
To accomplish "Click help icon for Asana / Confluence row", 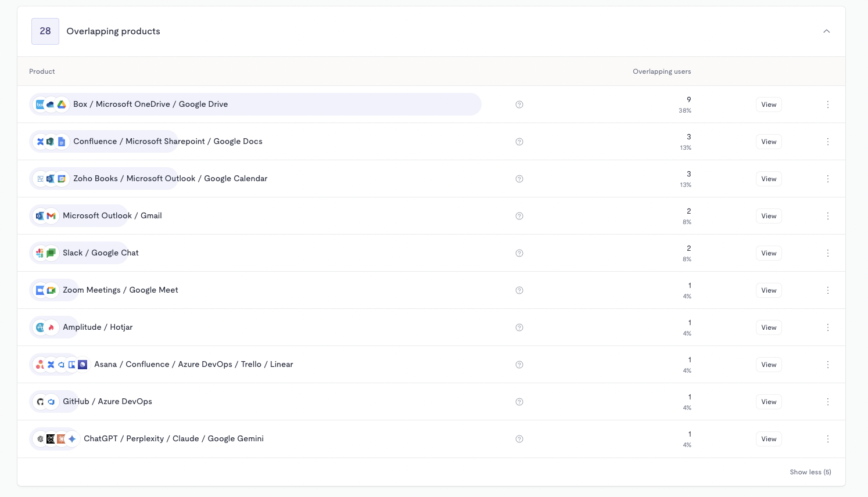I will (519, 365).
